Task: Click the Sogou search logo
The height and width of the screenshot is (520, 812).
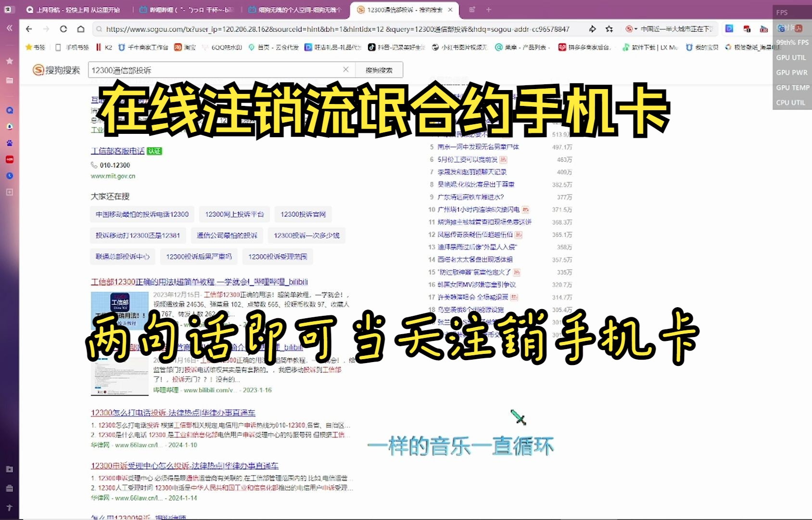Action: 56,70
